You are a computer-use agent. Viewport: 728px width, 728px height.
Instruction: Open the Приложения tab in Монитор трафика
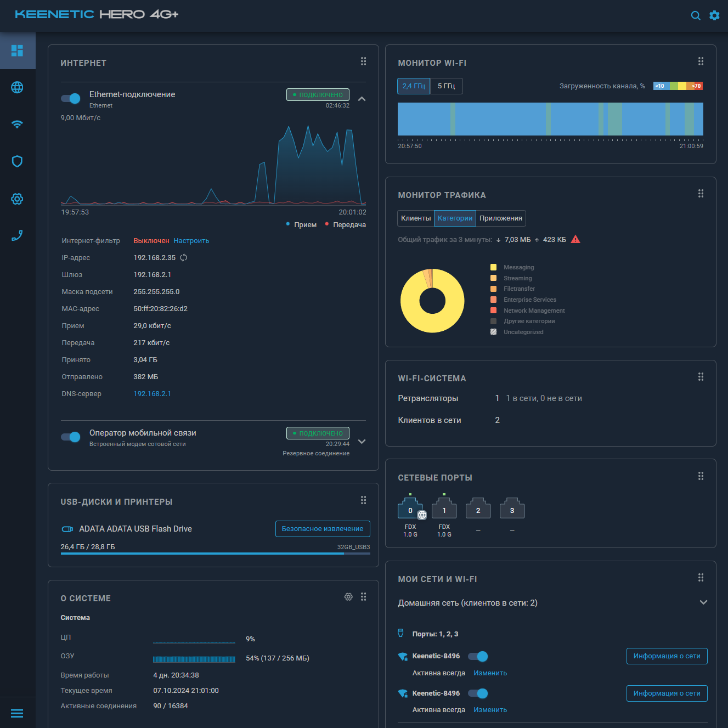pos(500,218)
